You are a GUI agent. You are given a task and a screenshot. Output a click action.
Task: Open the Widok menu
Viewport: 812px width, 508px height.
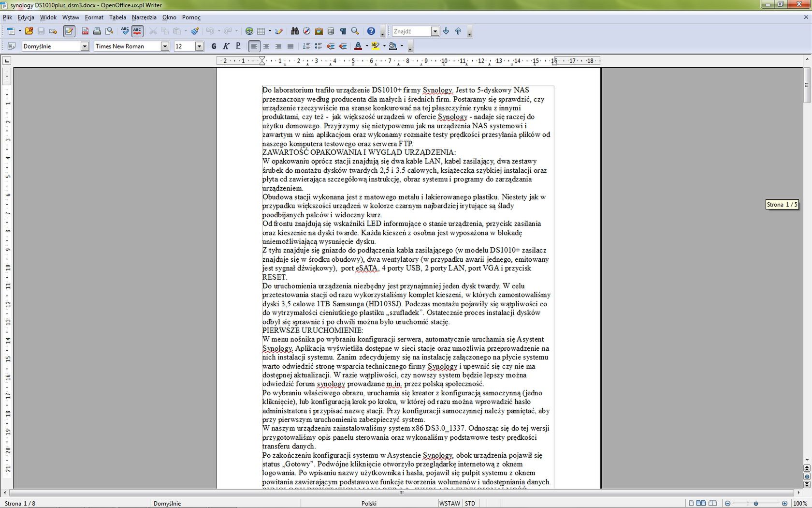point(48,17)
